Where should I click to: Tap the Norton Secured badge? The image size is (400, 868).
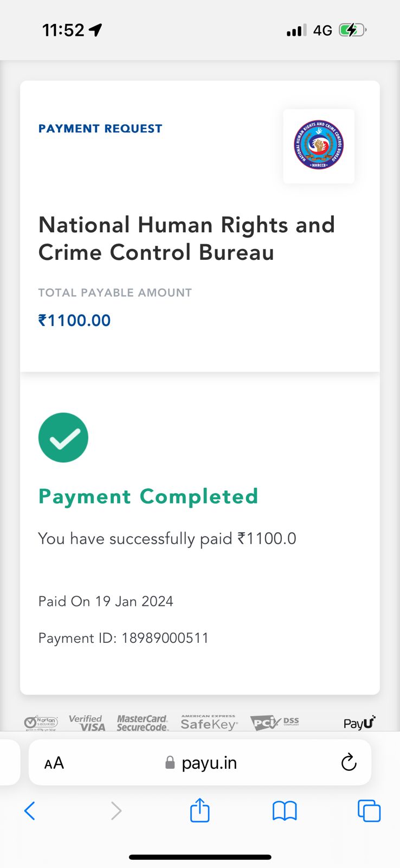click(41, 723)
